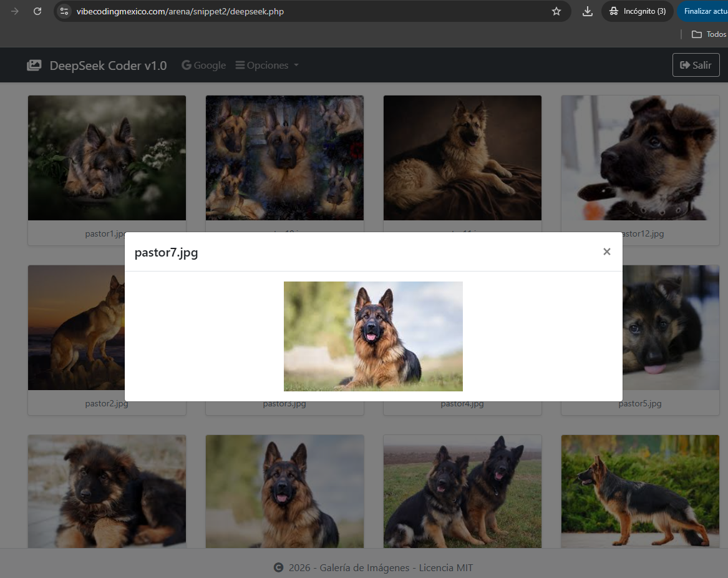
Task: Open the browser downloads icon
Action: [x=587, y=11]
